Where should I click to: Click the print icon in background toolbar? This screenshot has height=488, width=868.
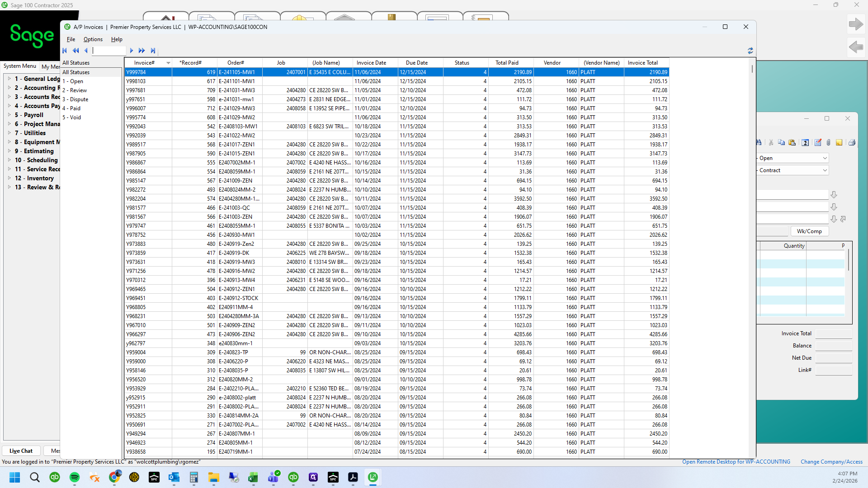tap(852, 143)
